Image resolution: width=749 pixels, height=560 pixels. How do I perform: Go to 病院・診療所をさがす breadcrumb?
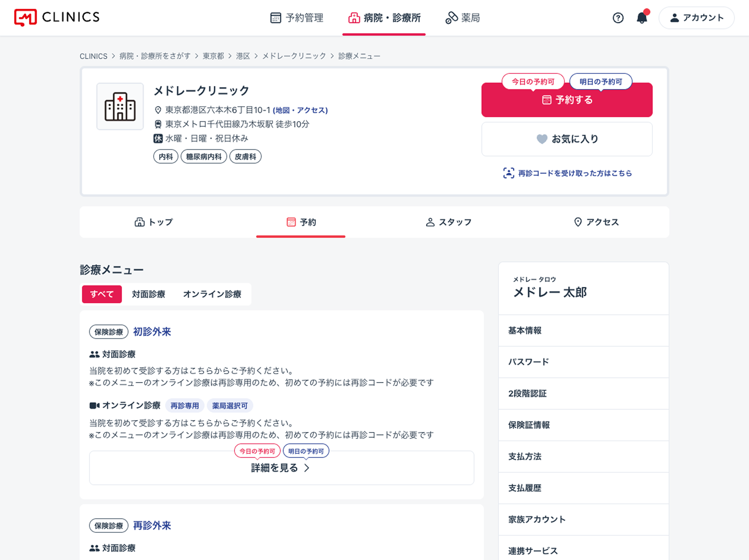(x=155, y=56)
